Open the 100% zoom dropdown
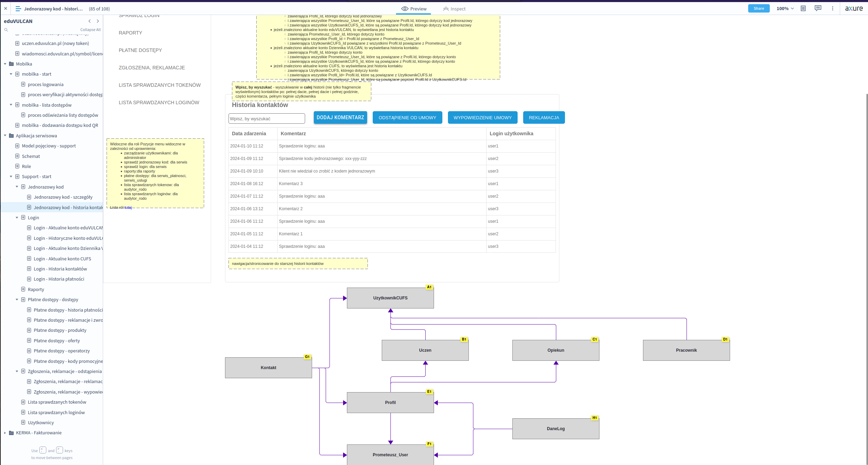This screenshot has width=868, height=465. coord(785,9)
